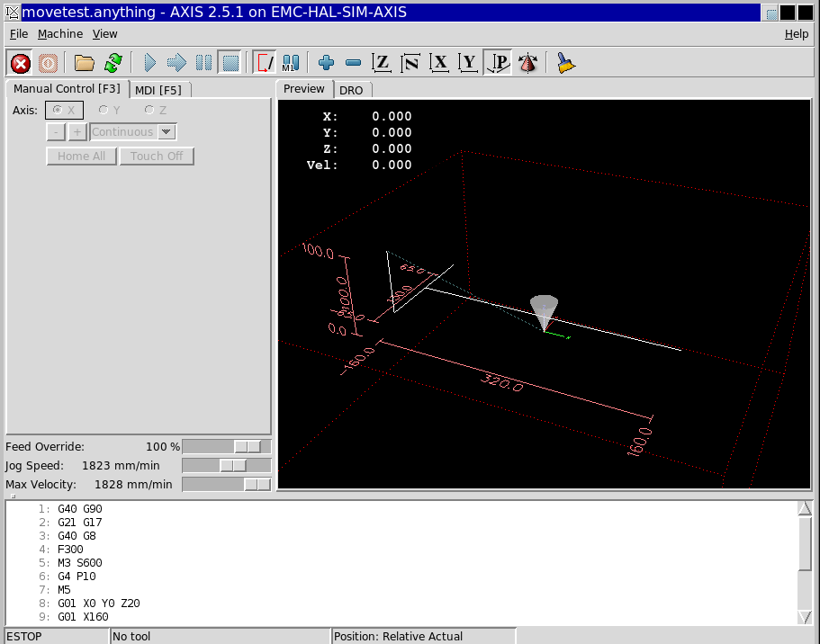
Task: Click the 'No tool' status bar entry
Action: click(x=221, y=636)
